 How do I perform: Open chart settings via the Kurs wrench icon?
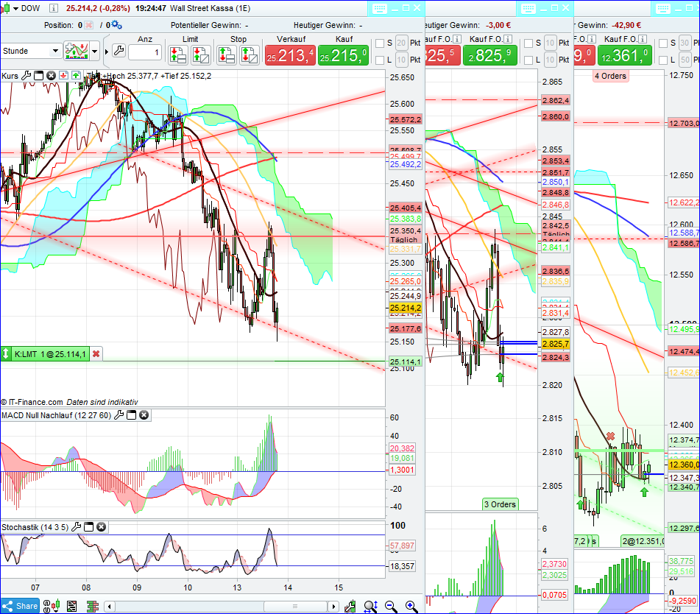click(27, 76)
